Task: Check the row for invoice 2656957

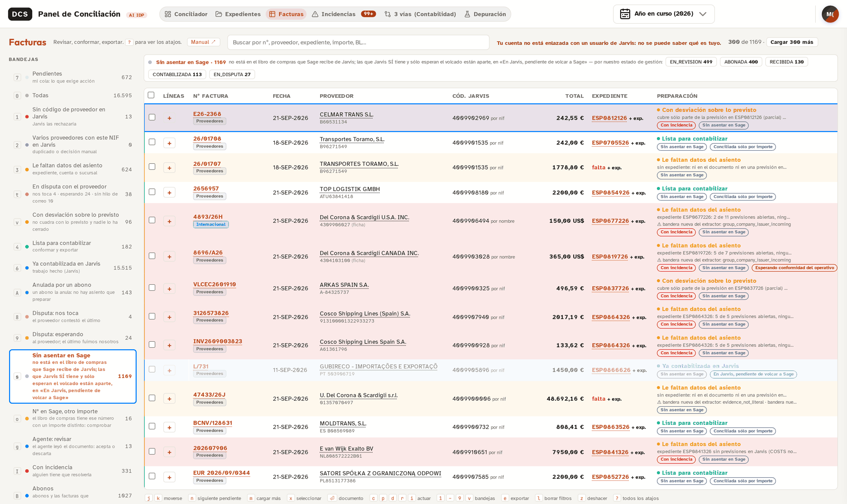Action: pos(152,192)
